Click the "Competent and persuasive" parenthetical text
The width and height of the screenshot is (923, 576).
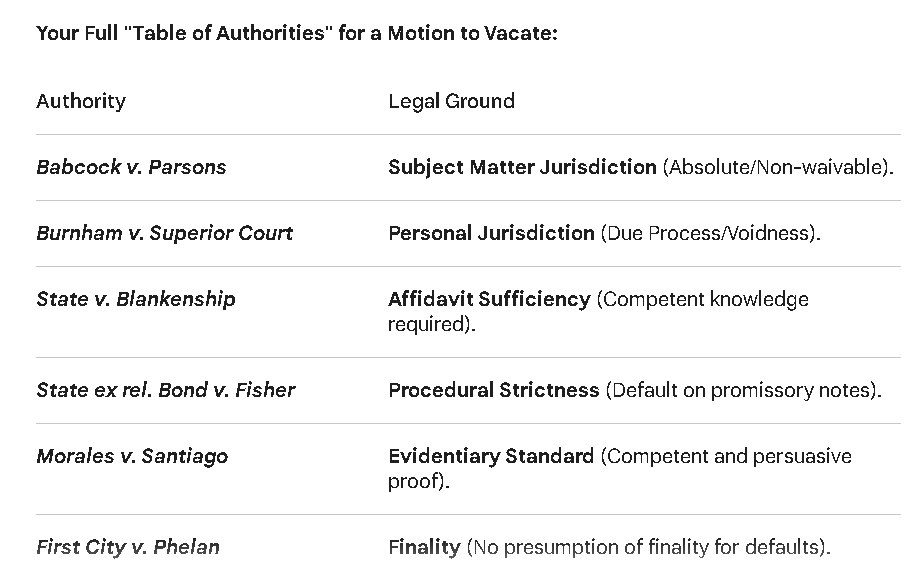point(727,456)
